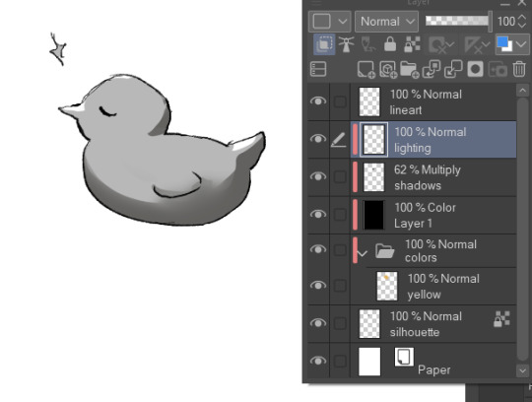Click the lineart layer thumbnail

(x=369, y=101)
